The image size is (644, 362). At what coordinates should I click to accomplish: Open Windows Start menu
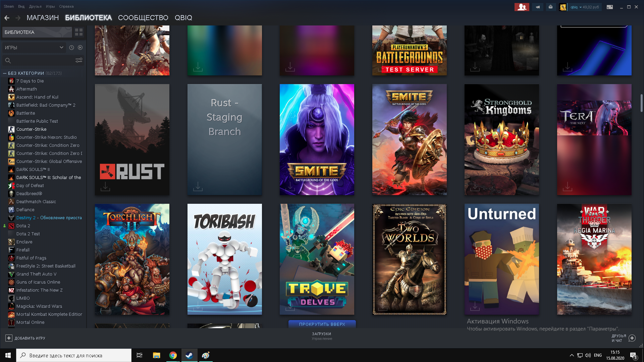pyautogui.click(x=8, y=355)
